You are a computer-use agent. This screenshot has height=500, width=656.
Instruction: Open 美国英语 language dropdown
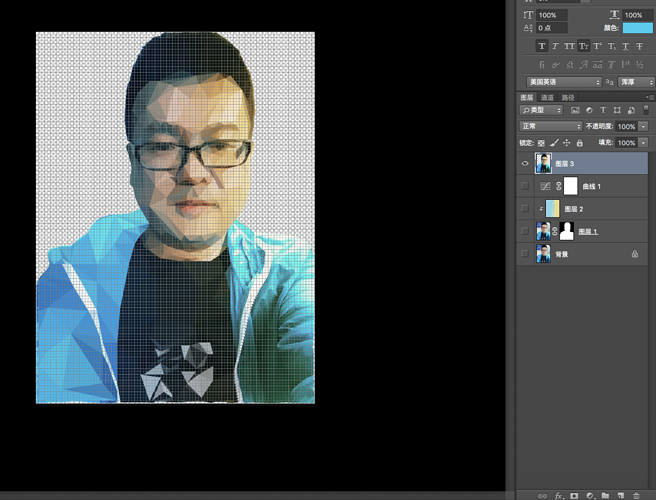[x=564, y=82]
